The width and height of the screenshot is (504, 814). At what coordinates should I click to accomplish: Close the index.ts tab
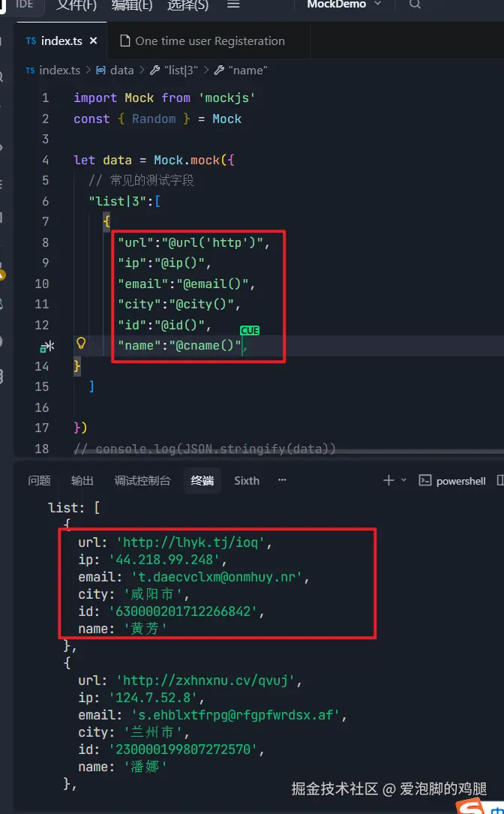(x=94, y=41)
